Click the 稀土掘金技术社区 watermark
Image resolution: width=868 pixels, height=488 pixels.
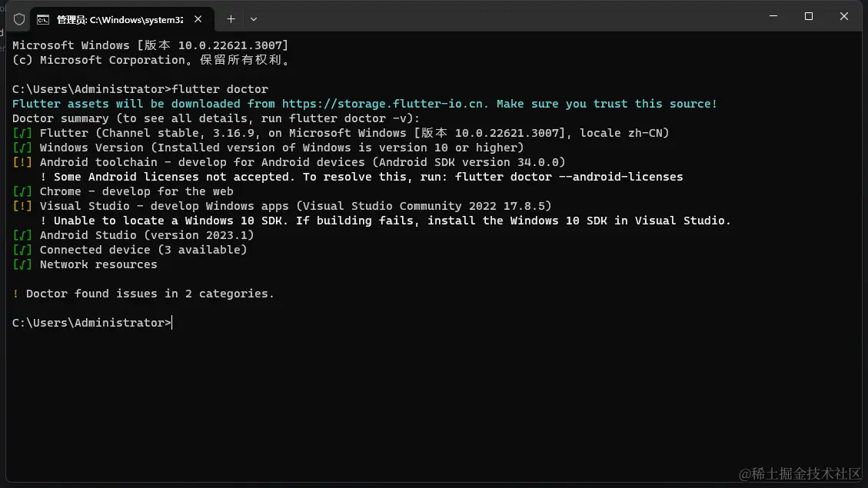click(x=800, y=474)
